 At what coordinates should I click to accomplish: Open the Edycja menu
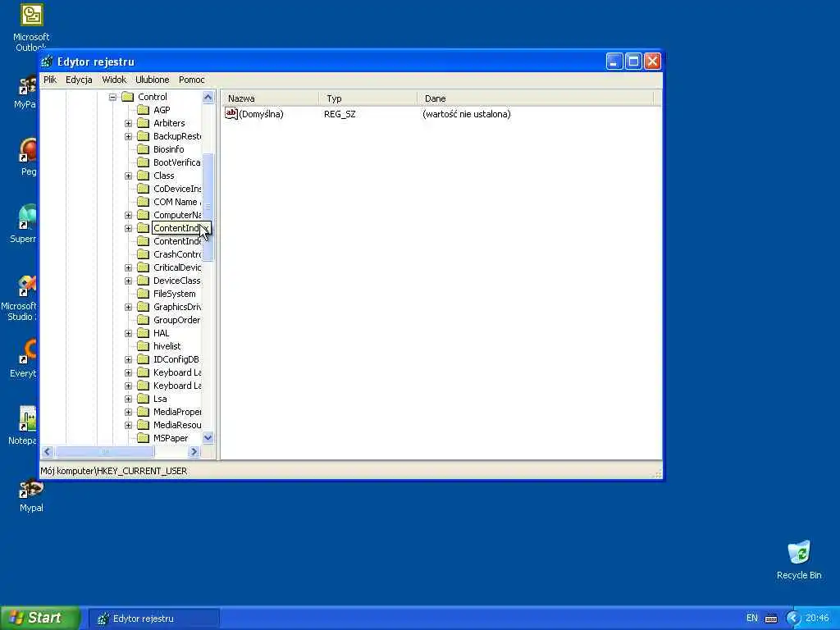(79, 80)
